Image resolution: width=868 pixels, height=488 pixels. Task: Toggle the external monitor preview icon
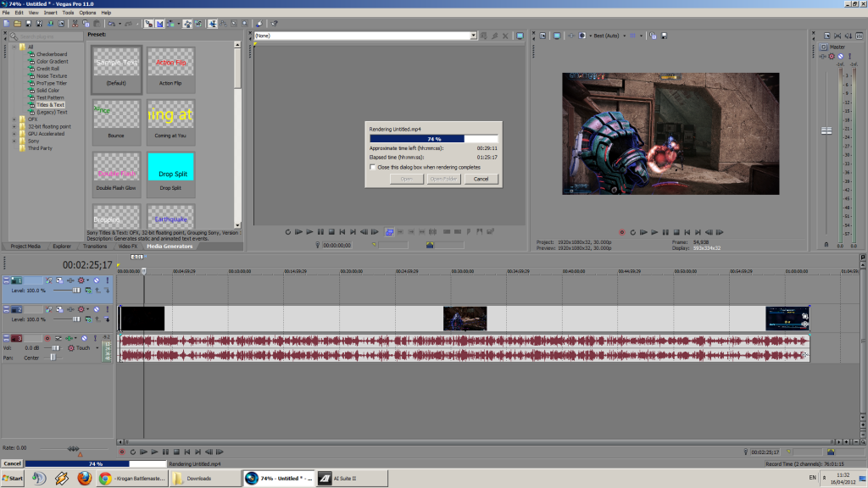(557, 36)
